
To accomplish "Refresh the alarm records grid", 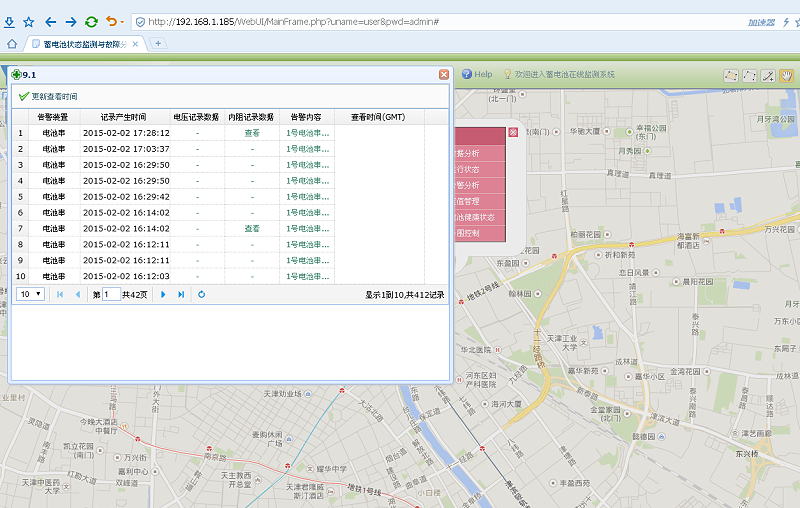I will (202, 294).
